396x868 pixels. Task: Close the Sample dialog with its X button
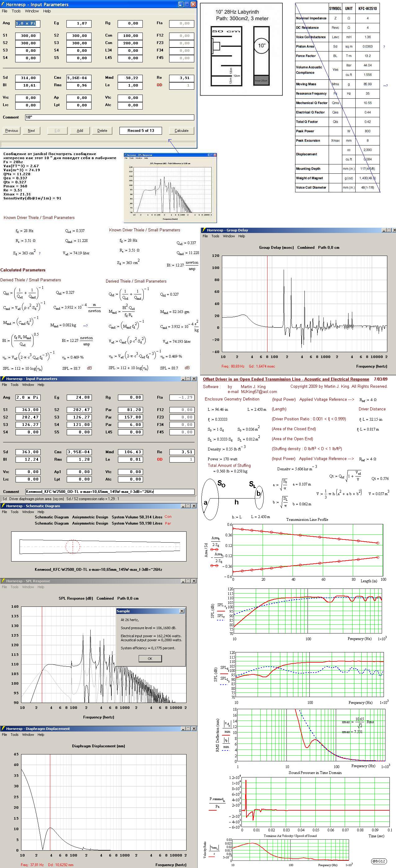182,611
